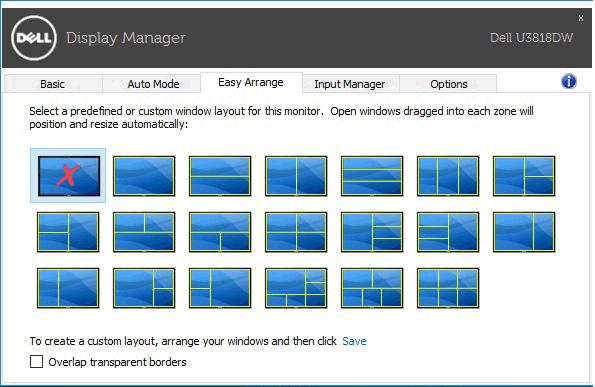Choose six-zone layout with three bottom and stacked top-right
The height and width of the screenshot is (387, 595).
(x=296, y=288)
